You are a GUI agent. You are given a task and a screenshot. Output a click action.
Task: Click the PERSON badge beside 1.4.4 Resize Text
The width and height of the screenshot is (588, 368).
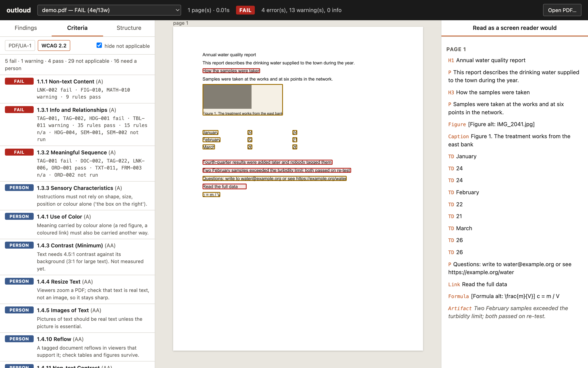19,281
